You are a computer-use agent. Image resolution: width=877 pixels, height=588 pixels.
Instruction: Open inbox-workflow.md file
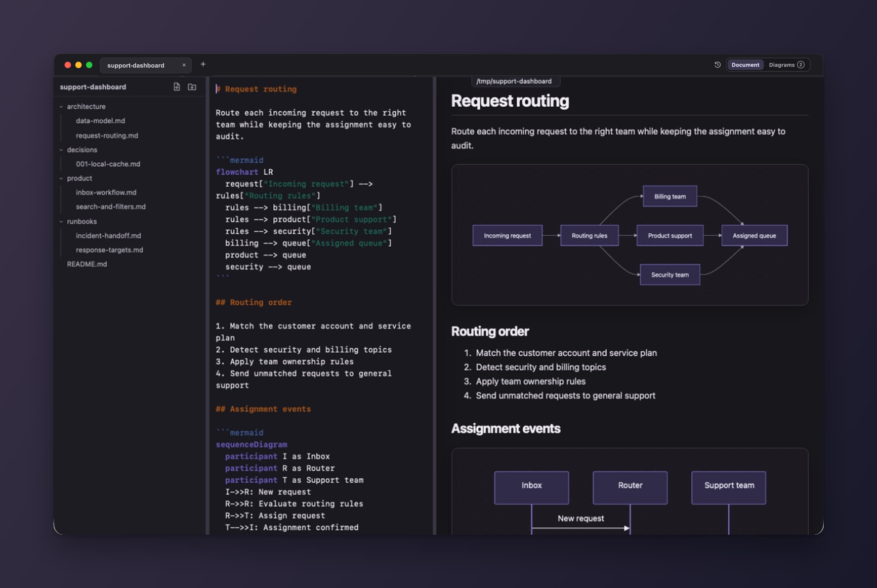(x=106, y=192)
